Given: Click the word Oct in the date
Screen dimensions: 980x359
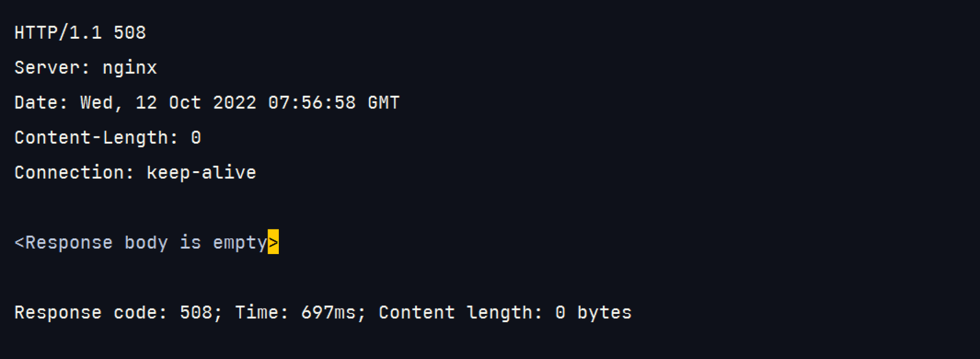Looking at the screenshot, I should (x=185, y=103).
